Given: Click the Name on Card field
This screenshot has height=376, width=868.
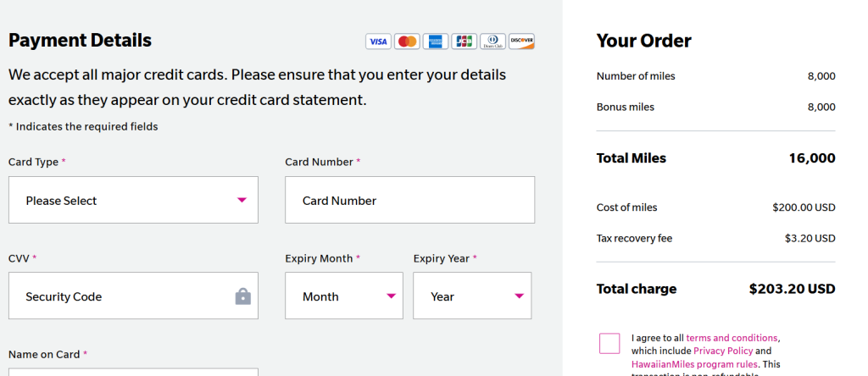Looking at the screenshot, I should [x=133, y=372].
